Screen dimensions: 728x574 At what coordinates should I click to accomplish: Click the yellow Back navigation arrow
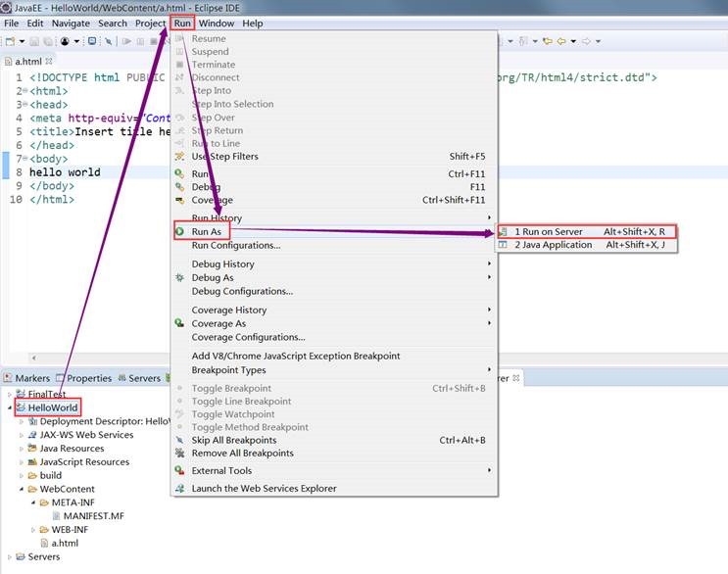(561, 41)
